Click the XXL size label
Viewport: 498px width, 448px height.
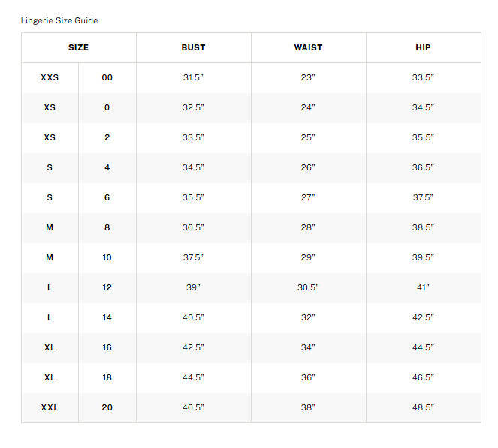click(50, 407)
